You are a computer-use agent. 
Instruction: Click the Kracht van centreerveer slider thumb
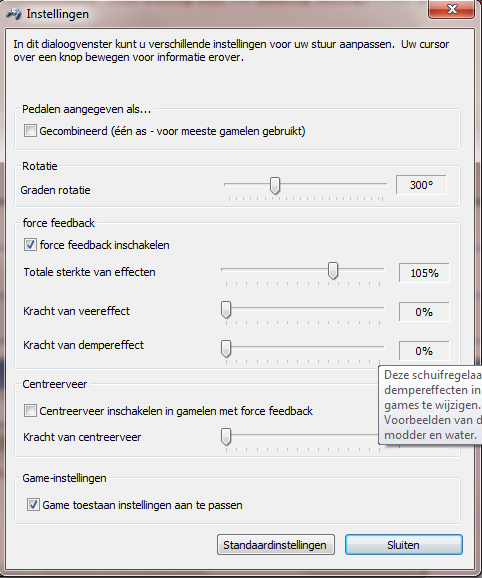[x=226, y=437]
